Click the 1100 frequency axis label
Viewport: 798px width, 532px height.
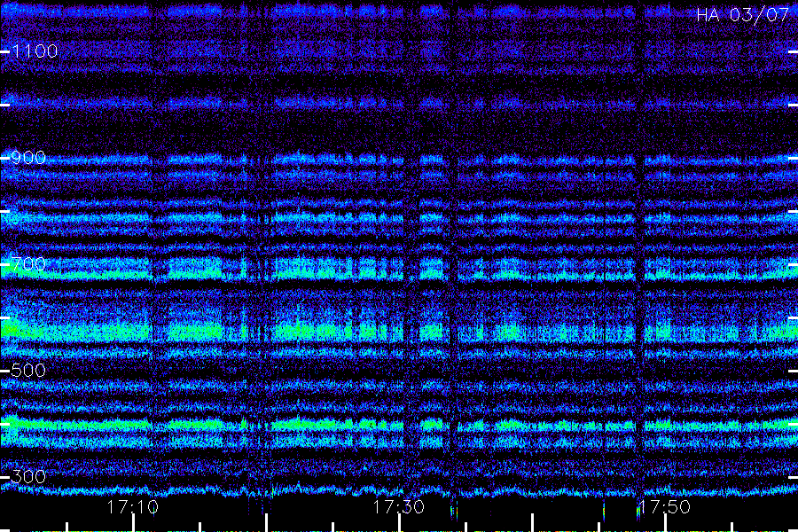(x=35, y=51)
